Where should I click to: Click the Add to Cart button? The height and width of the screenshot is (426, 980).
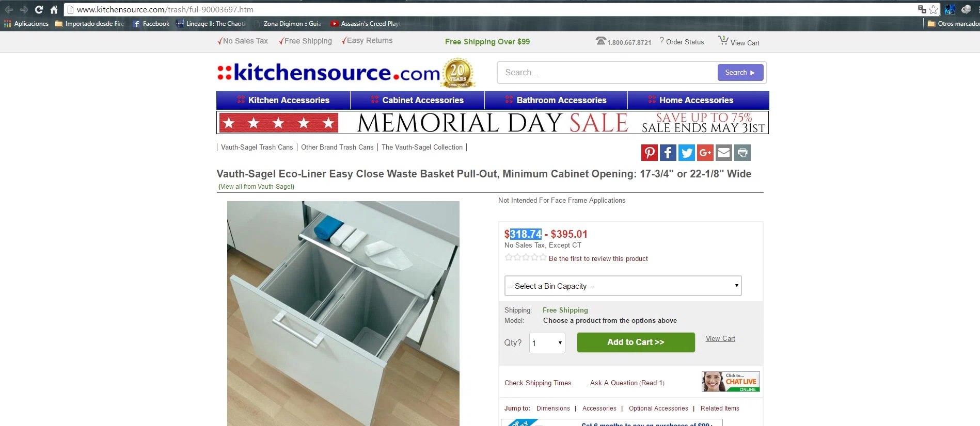tap(636, 342)
